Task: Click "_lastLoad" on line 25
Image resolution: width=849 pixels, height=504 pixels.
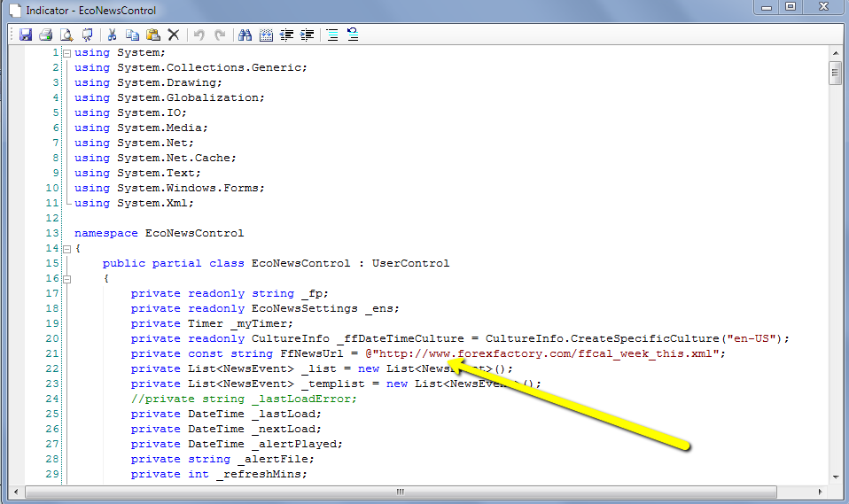Action: click(x=284, y=415)
